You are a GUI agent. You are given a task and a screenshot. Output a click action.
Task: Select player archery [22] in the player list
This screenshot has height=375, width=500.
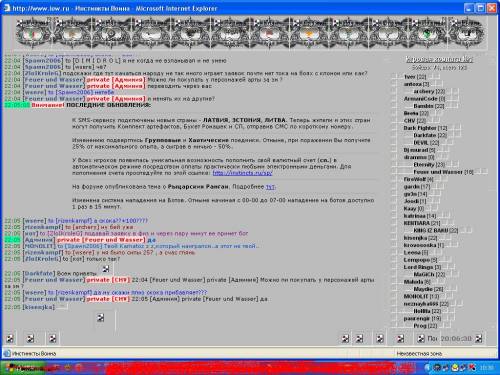coord(429,91)
